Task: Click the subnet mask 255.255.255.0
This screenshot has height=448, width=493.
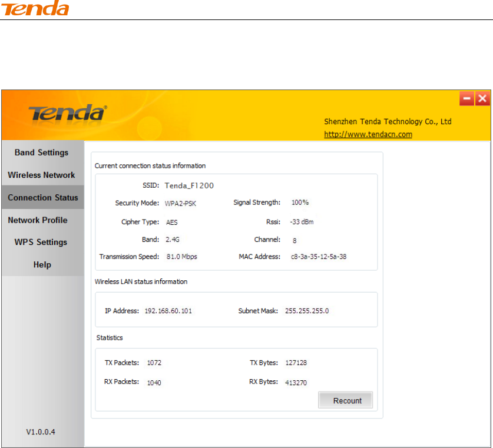Action: (307, 311)
